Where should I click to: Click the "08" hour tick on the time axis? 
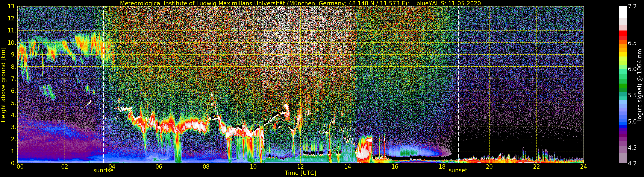[206, 166]
